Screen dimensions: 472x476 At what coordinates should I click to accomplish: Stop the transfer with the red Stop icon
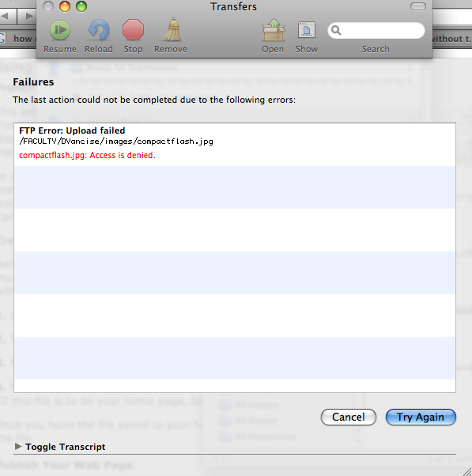click(133, 30)
